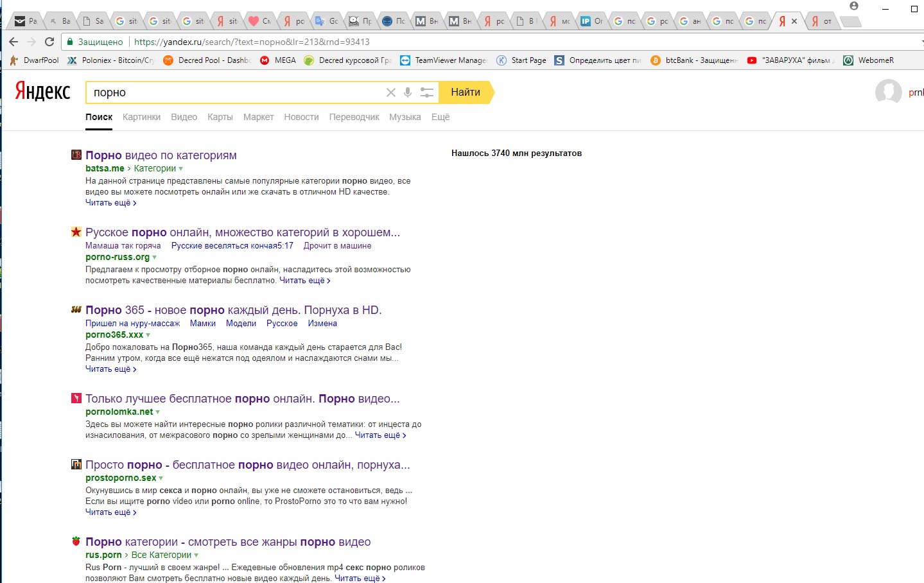Open the Ещё menu in Yandex navigation
924x583 pixels.
coord(440,117)
